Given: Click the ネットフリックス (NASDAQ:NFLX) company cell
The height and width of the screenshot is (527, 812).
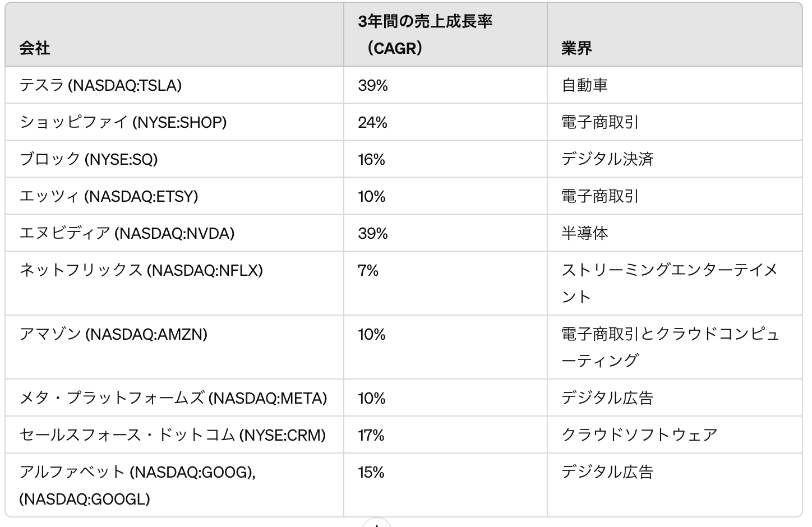Looking at the screenshot, I should coord(141,270).
